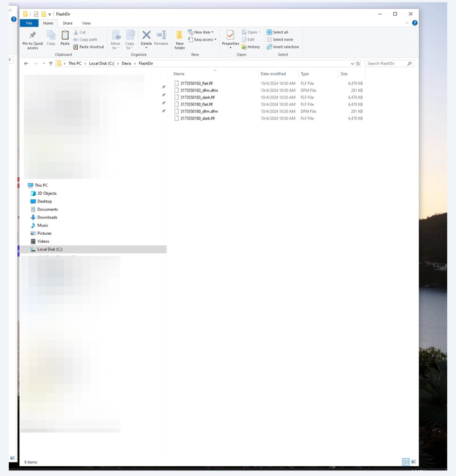This screenshot has height=476, width=456.
Task: Click the Pin to Quick access icon
Action: pyautogui.click(x=33, y=36)
